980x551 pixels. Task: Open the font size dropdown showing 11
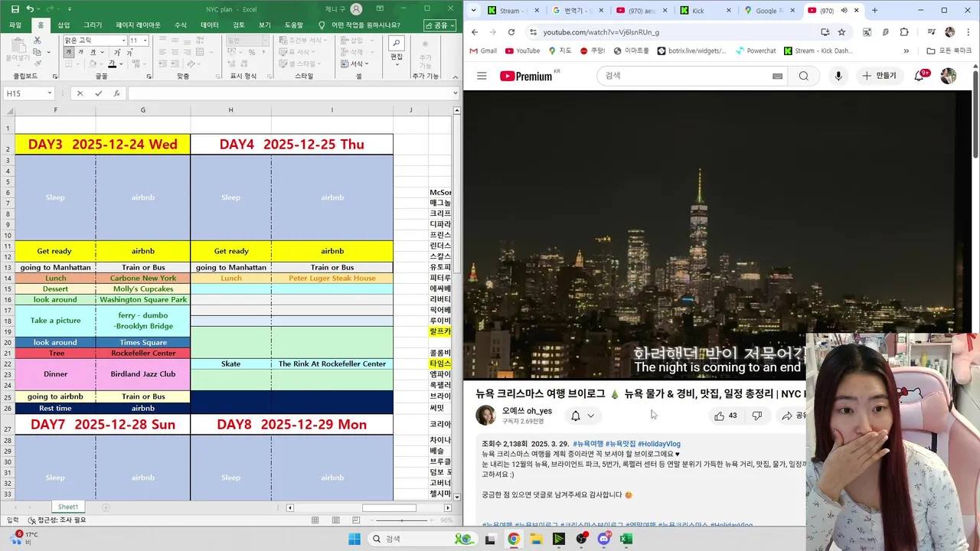(145, 41)
